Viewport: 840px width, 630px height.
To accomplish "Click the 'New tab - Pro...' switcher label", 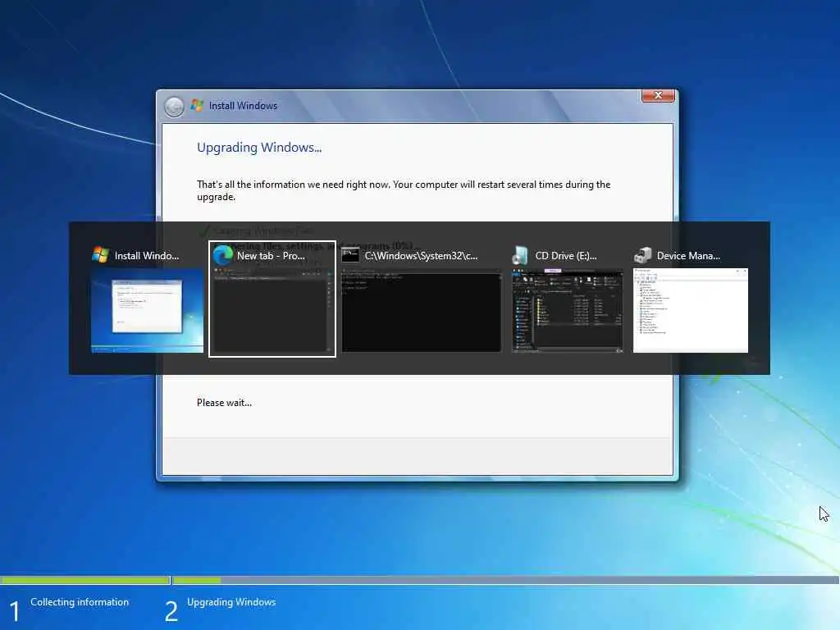I will tap(271, 256).
